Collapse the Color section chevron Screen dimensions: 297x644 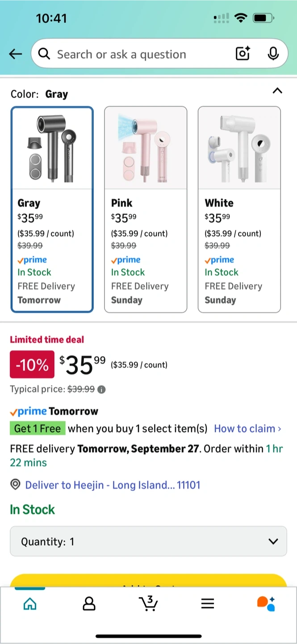click(x=277, y=91)
